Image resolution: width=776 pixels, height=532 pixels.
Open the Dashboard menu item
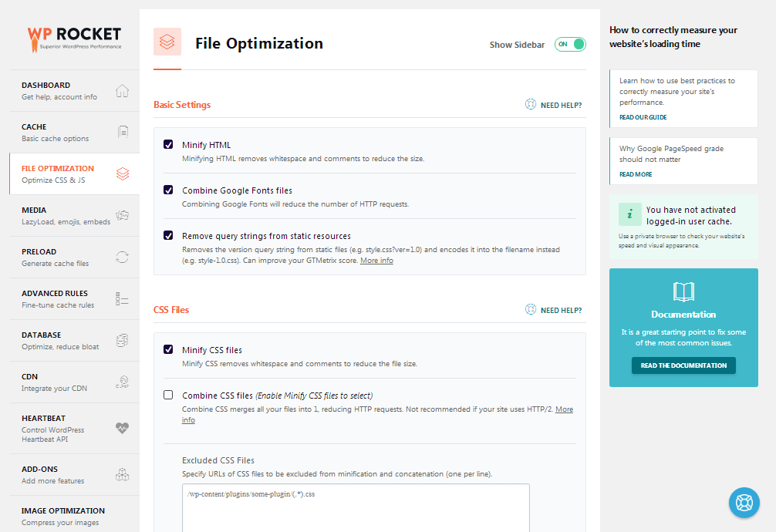pos(74,91)
